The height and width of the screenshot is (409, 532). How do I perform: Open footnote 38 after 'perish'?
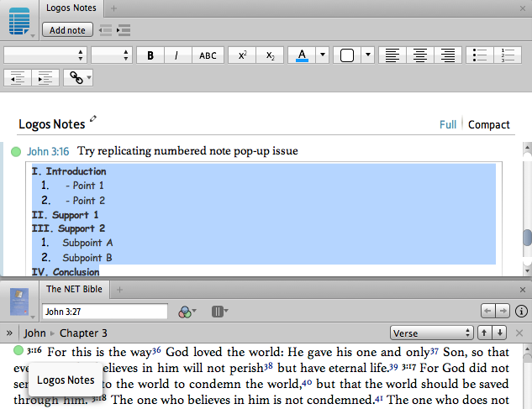[268, 366]
